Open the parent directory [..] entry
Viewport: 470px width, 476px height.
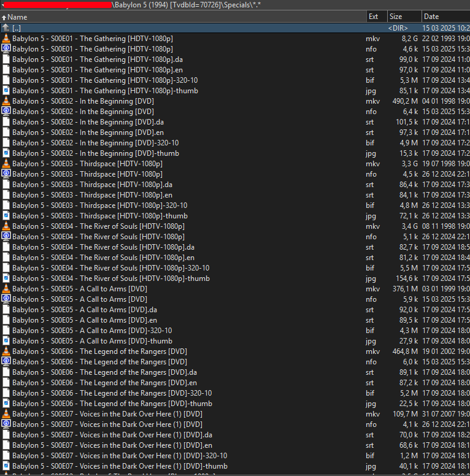point(235,28)
